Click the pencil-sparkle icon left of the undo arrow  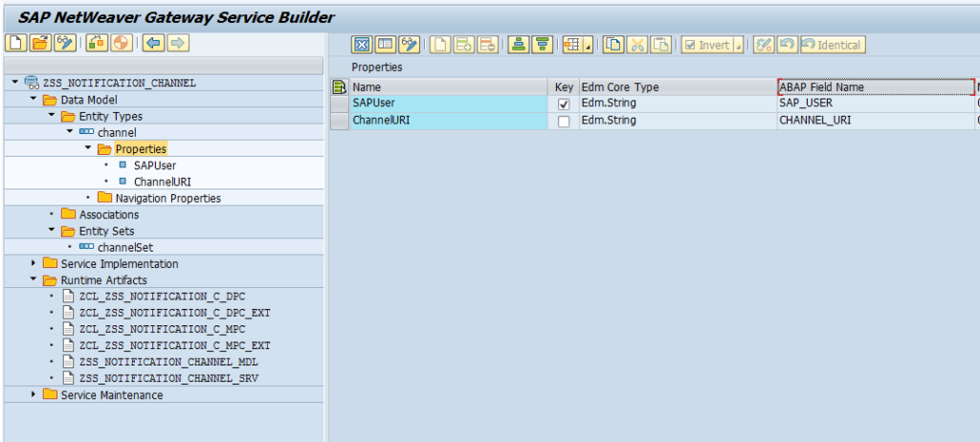tap(764, 44)
